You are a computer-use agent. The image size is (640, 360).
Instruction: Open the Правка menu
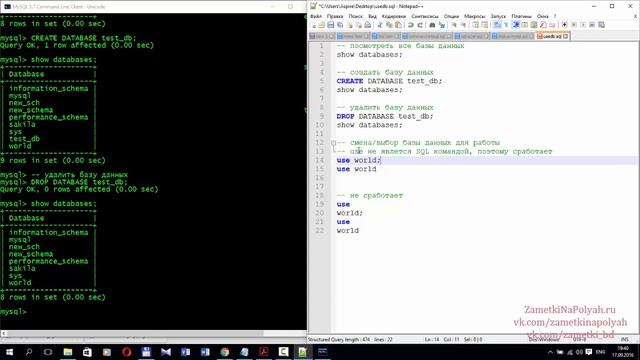coord(335,16)
